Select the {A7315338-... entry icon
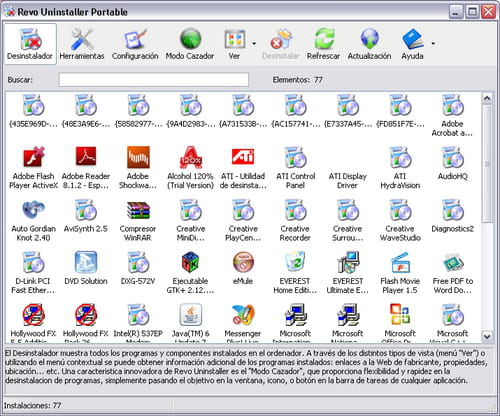The height and width of the screenshot is (416, 500). point(243,105)
